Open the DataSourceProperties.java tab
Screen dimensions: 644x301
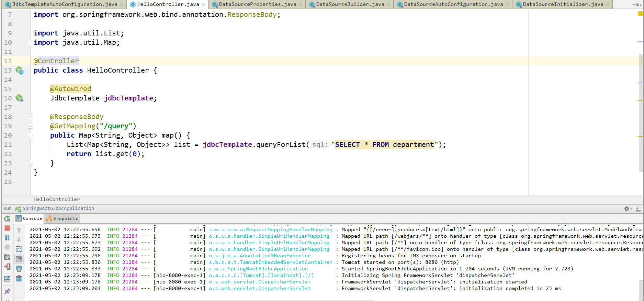(x=258, y=4)
